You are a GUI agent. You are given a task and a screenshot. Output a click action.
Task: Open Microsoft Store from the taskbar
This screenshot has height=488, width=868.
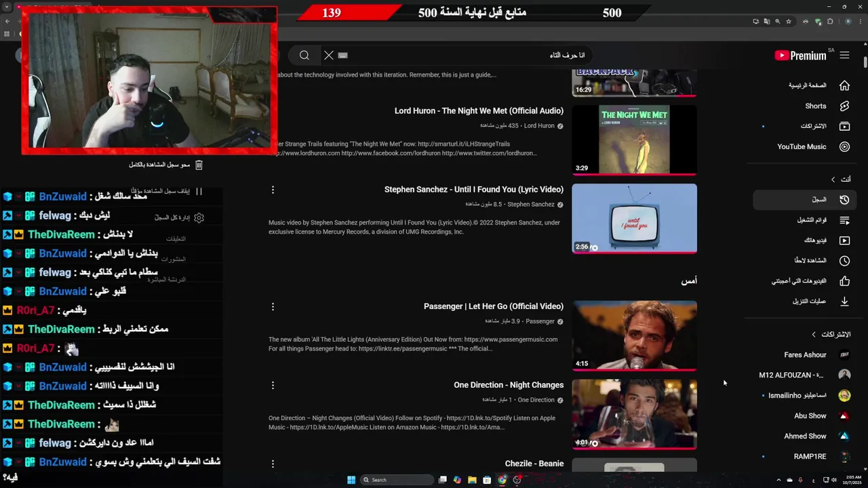coord(487,480)
